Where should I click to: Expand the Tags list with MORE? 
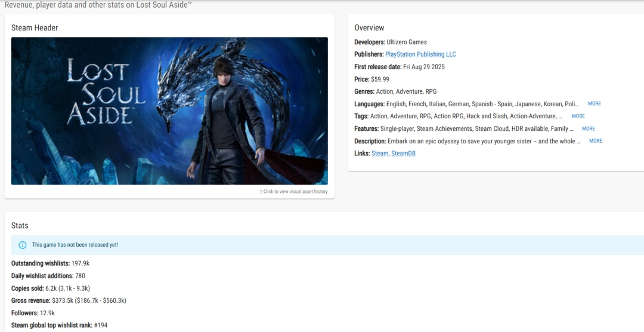coord(578,116)
